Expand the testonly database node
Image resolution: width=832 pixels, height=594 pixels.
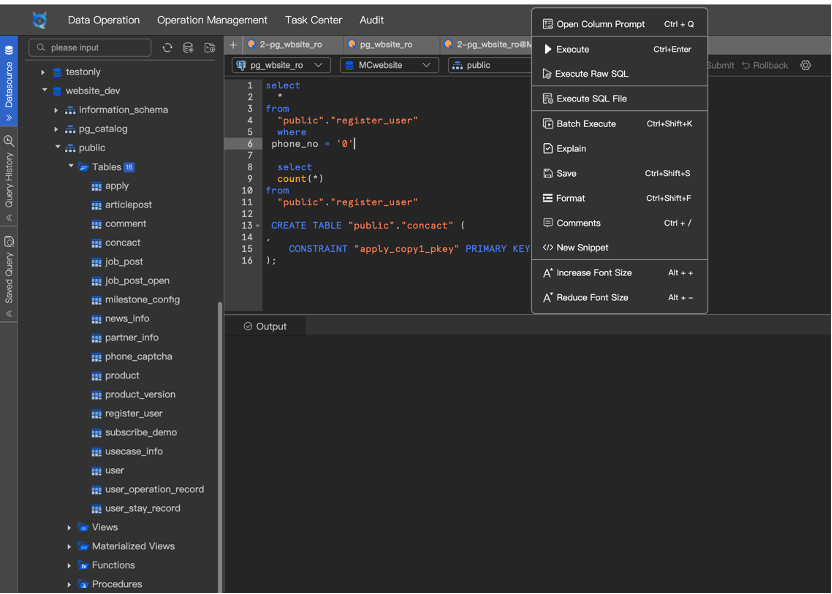coord(43,72)
